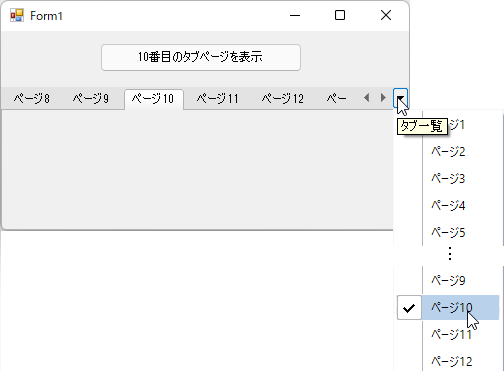This screenshot has height=371, width=504.
Task: Click the 10番目のタブページを表示 button
Action: point(201,57)
